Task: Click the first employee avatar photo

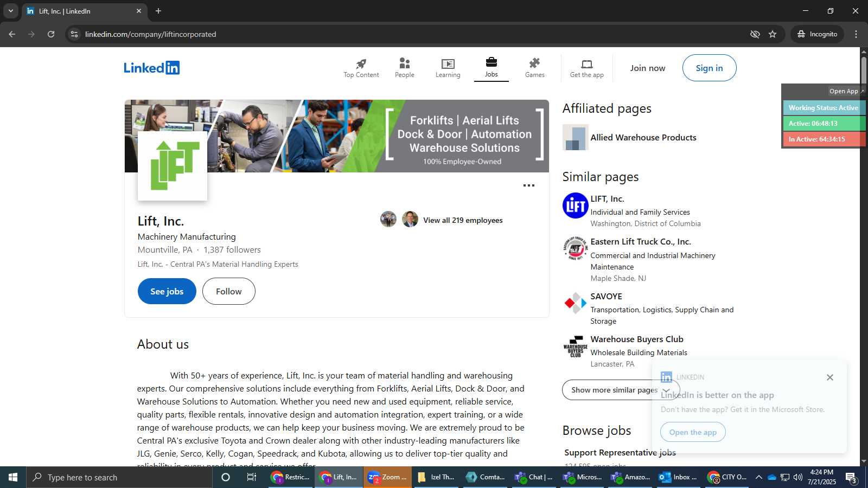Action: [388, 219]
